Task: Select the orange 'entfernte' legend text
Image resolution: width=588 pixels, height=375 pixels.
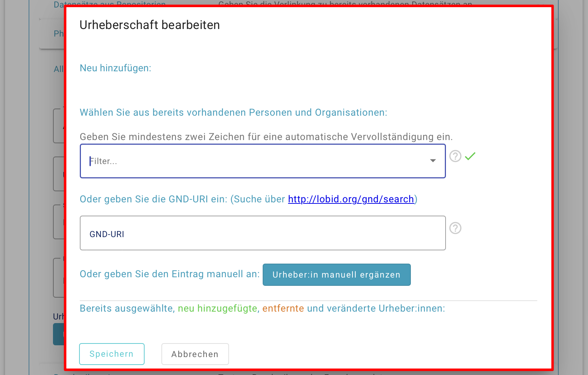Action: click(x=283, y=308)
